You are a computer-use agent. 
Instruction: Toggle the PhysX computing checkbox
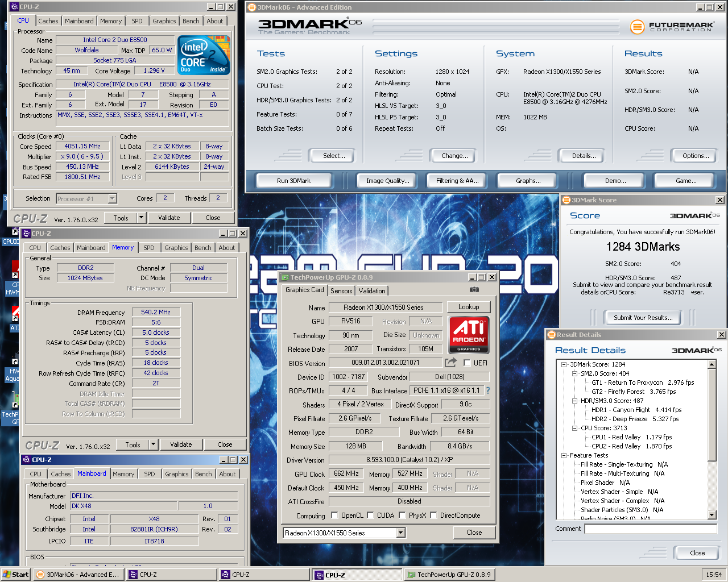[x=402, y=516]
